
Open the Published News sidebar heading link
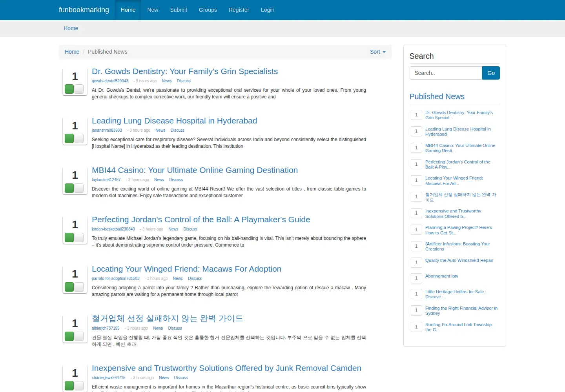(437, 96)
